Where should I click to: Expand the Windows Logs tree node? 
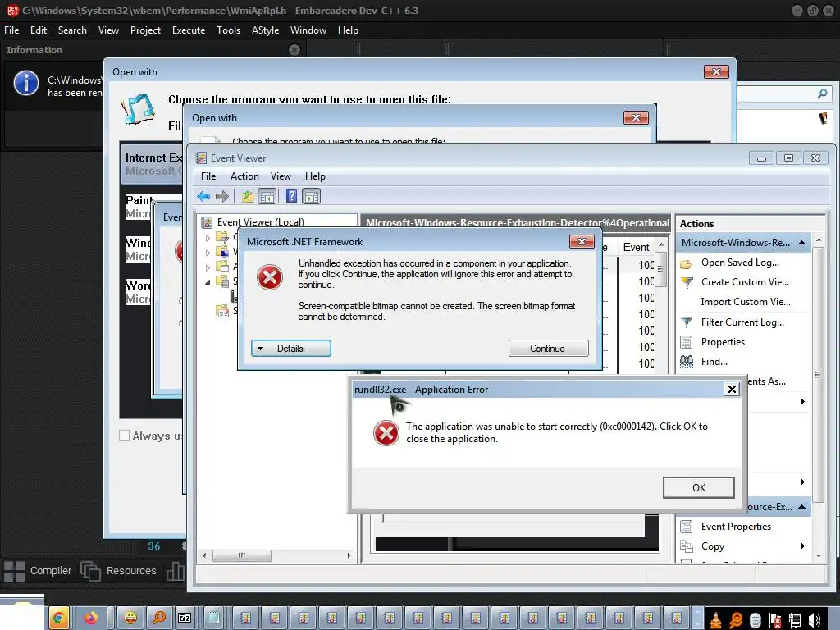pyautogui.click(x=208, y=252)
